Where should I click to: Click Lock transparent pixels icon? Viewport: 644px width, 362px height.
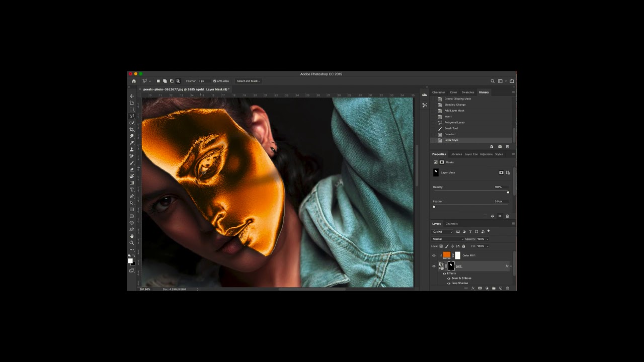441,246
